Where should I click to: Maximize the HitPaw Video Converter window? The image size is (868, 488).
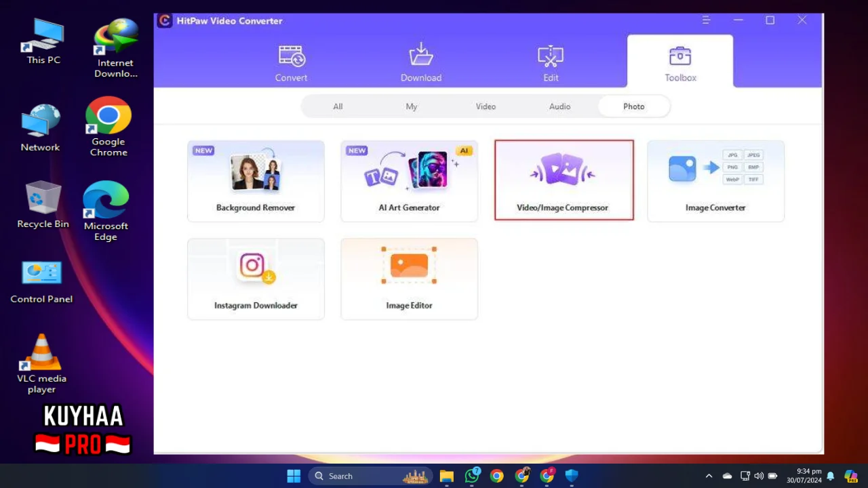point(770,20)
